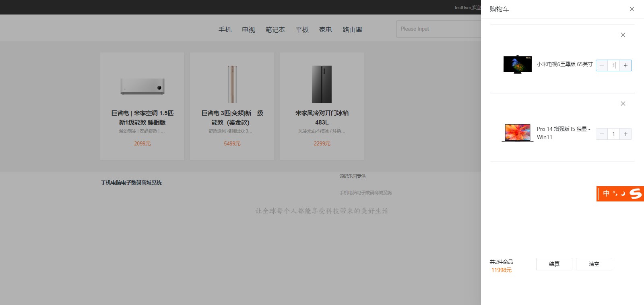Screen dimensions: 644x305
Task: Toggle the input method moon width icon
Action: pos(623,194)
